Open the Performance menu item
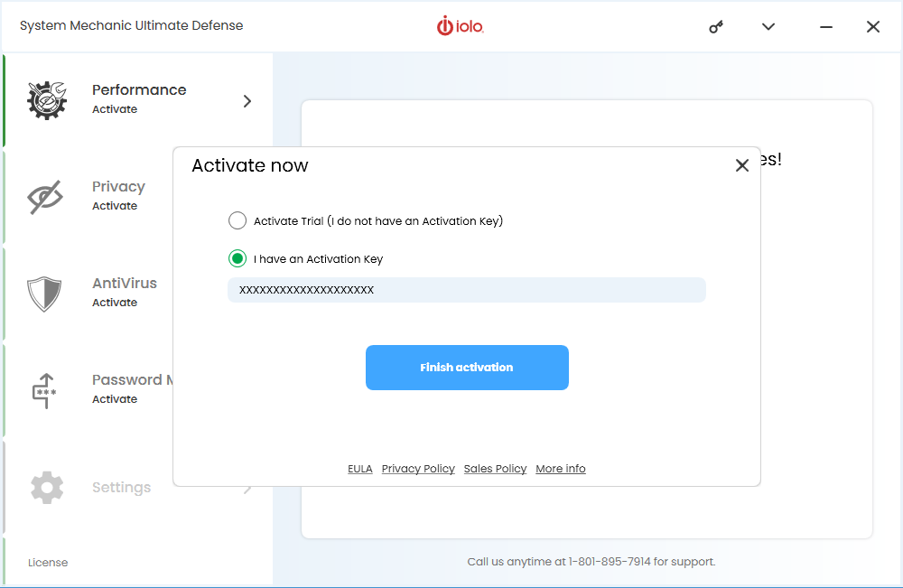The image size is (903, 588). 138,100
